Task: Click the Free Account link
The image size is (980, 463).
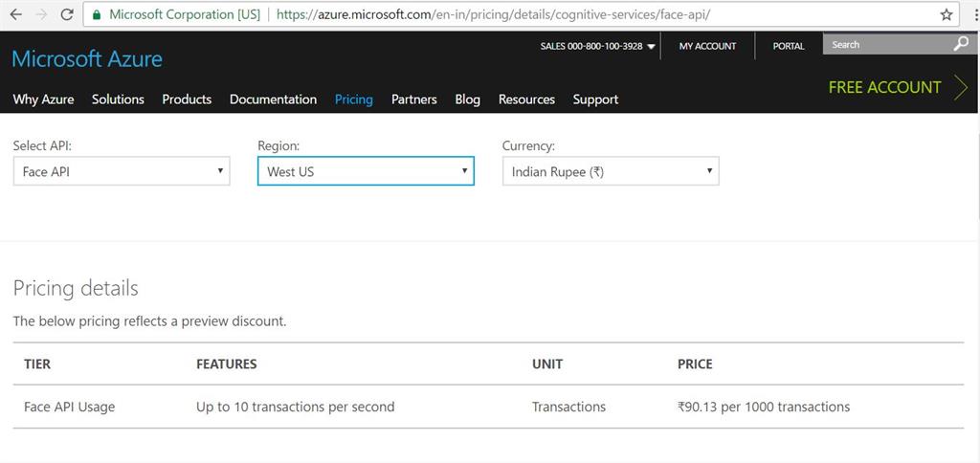Action: (884, 87)
